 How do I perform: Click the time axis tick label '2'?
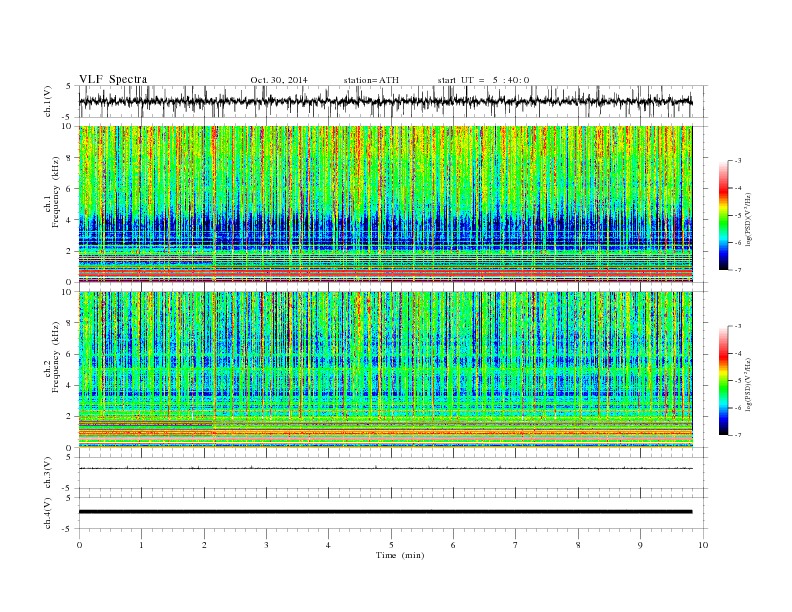[x=204, y=545]
